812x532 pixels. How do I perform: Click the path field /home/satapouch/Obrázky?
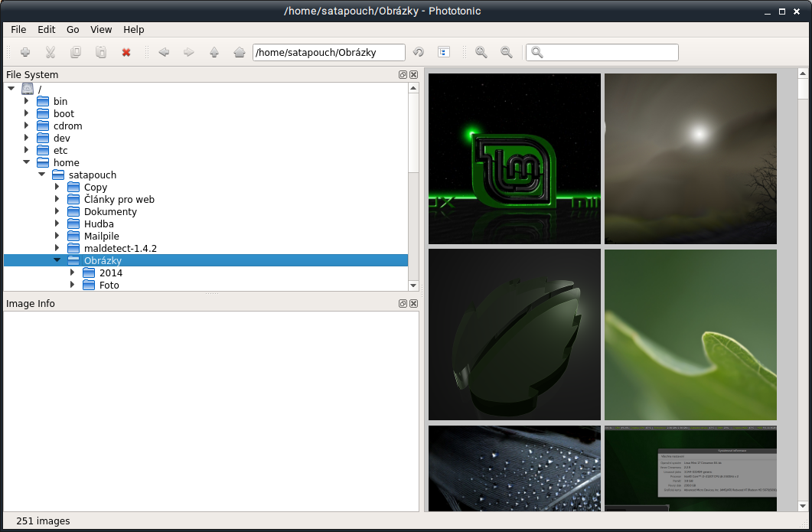point(329,52)
